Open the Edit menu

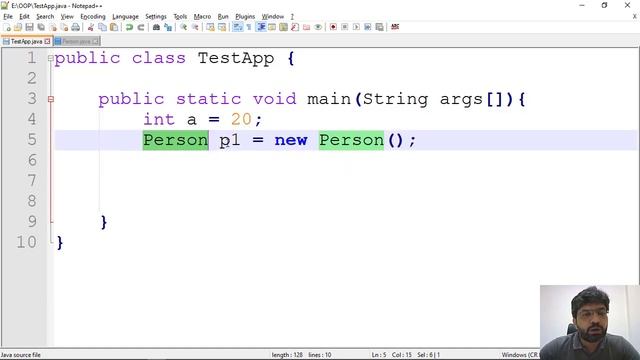pyautogui.click(x=24, y=17)
